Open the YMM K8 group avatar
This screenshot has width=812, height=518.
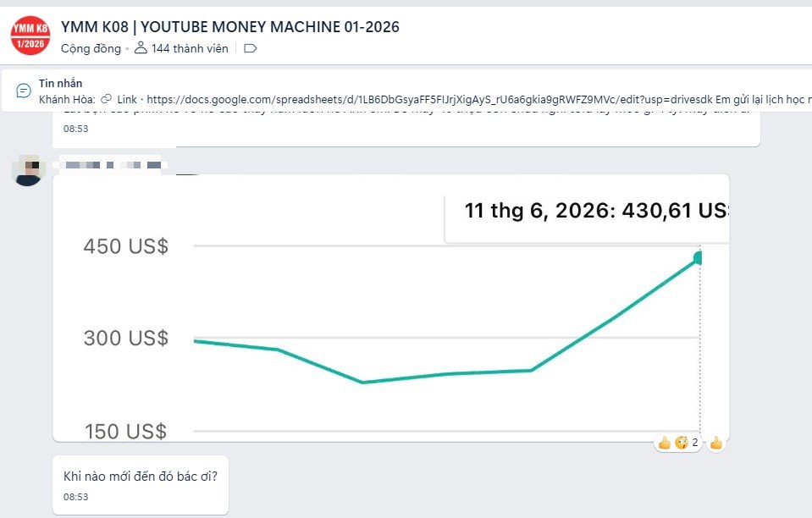[30, 36]
